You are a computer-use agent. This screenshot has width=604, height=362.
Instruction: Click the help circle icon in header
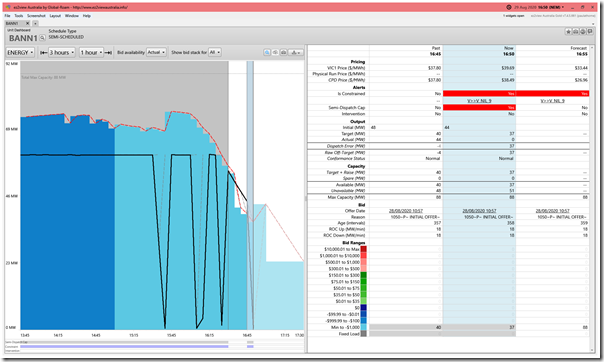[582, 32]
